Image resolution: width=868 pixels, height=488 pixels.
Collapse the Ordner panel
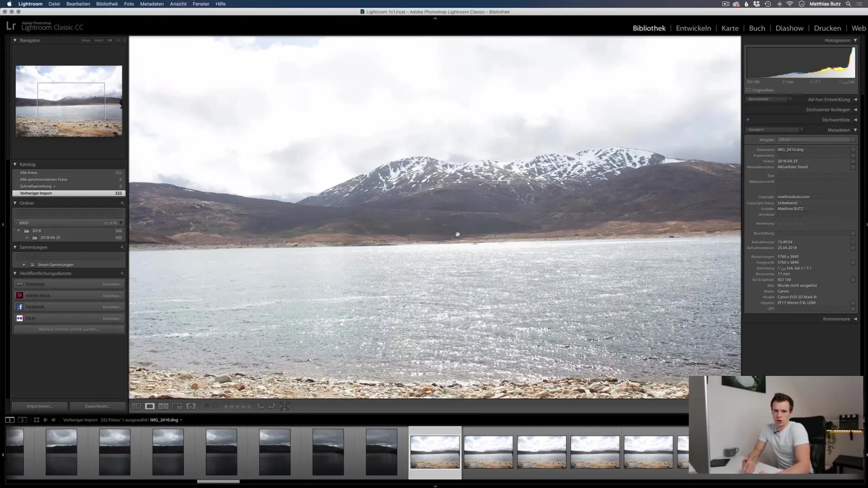coord(15,203)
